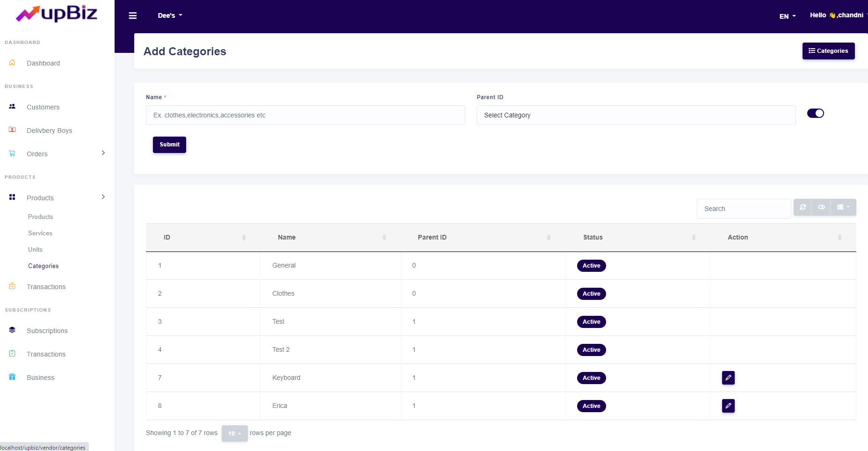This screenshot has width=868, height=451.
Task: Click the Customers people icon
Action: [12, 107]
